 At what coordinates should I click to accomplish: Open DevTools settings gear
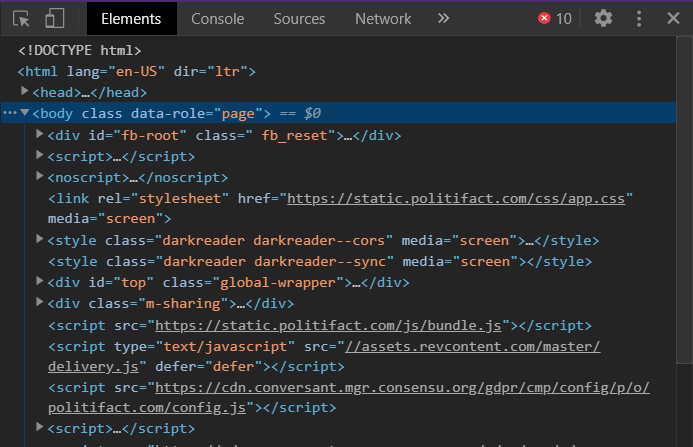603,19
